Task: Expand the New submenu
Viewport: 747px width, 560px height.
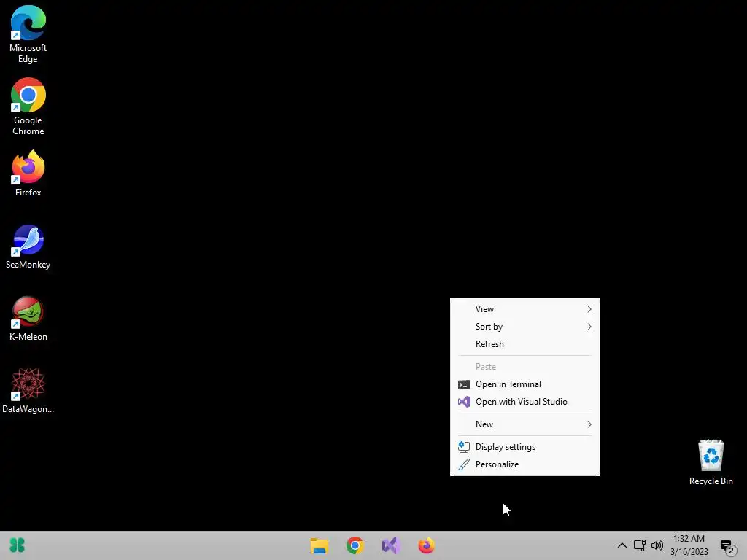Action: pyautogui.click(x=525, y=424)
